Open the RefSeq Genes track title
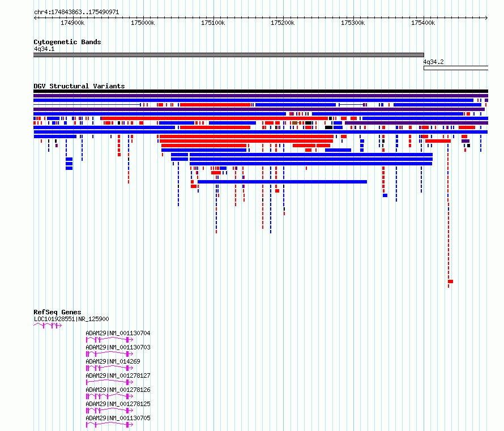 coord(57,312)
